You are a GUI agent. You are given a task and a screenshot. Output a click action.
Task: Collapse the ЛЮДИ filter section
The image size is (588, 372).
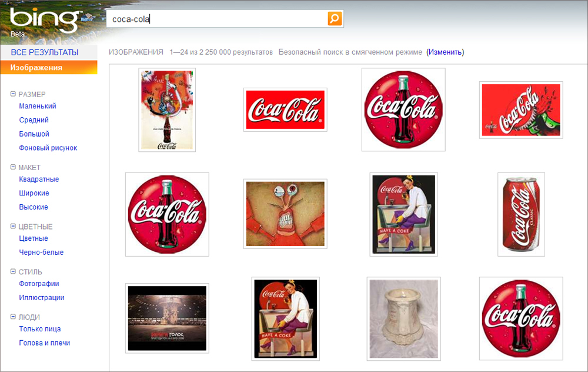[13, 317]
